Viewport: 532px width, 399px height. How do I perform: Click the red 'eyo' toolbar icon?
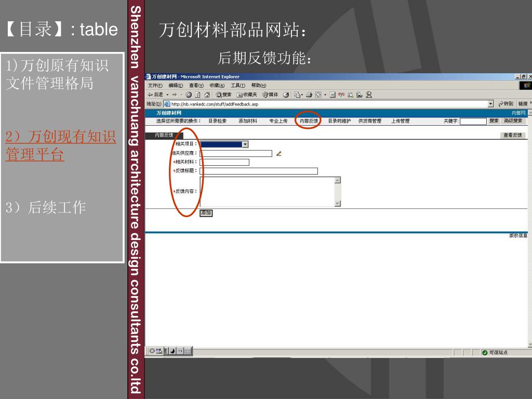[x=341, y=95]
